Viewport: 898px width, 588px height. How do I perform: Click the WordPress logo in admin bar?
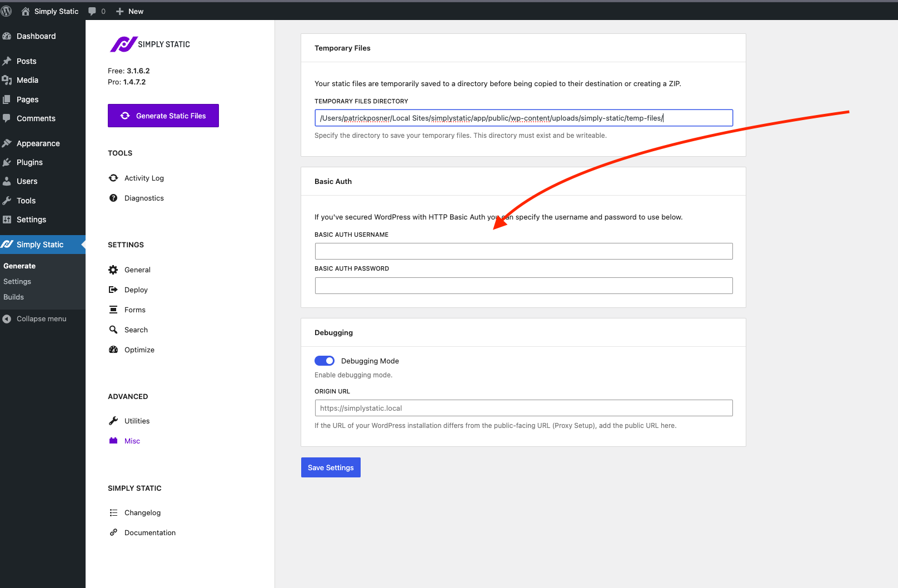pos(7,11)
